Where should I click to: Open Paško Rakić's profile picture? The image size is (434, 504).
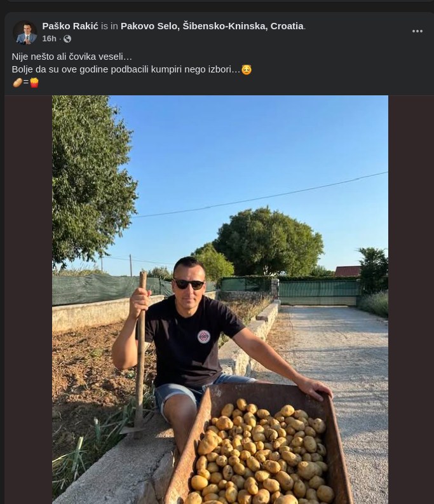pyautogui.click(x=25, y=32)
